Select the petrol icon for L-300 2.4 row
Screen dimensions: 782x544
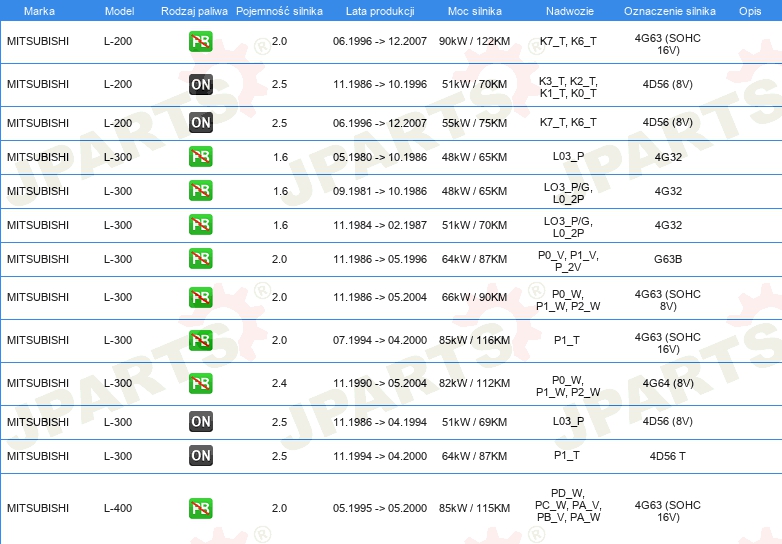pyautogui.click(x=200, y=383)
